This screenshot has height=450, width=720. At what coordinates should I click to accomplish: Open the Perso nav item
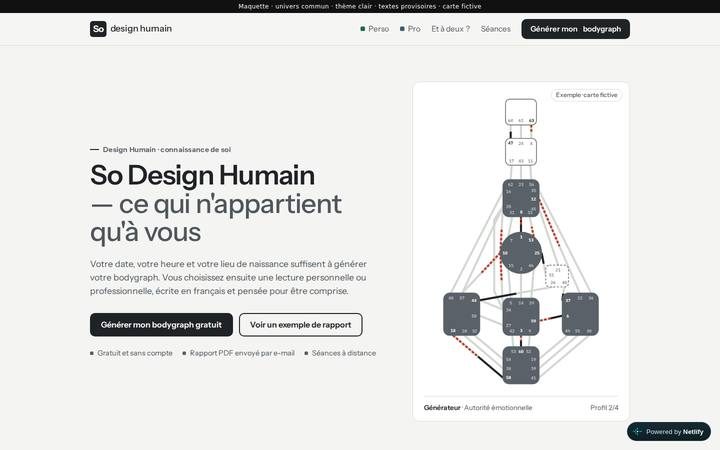(x=375, y=29)
